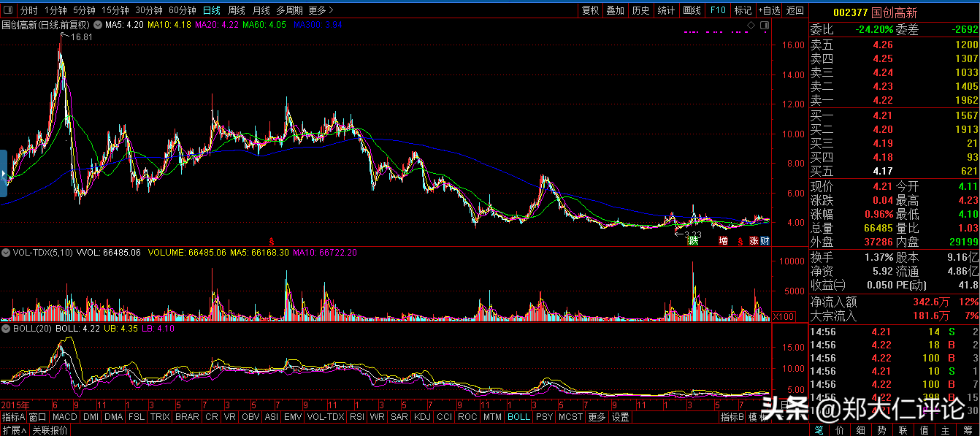Open the F10 company info
The width and height of the screenshot is (980, 436).
718,10
